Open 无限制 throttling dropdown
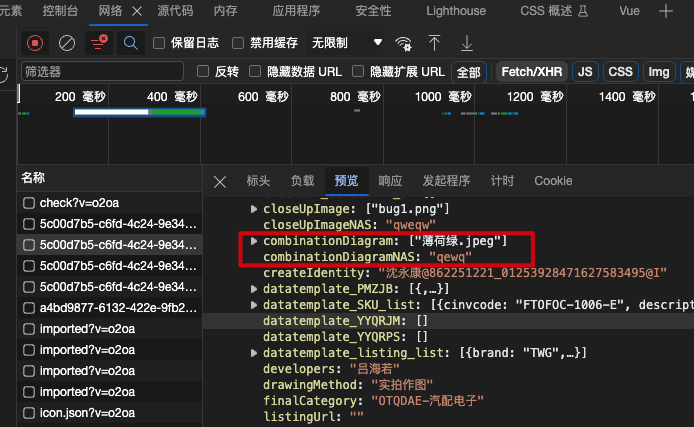Image resolution: width=694 pixels, height=427 pixels. (347, 43)
